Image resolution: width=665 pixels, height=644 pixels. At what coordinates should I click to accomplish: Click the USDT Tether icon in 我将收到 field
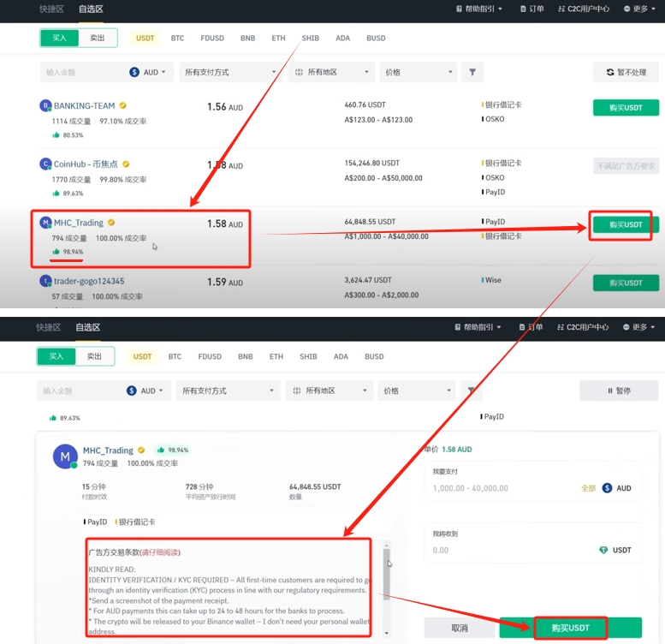[x=603, y=551]
